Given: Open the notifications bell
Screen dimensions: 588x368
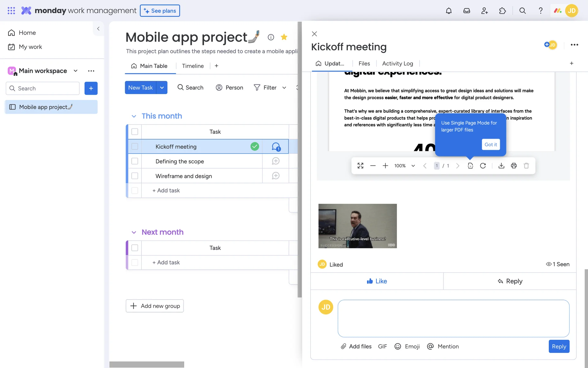Looking at the screenshot, I should (449, 11).
